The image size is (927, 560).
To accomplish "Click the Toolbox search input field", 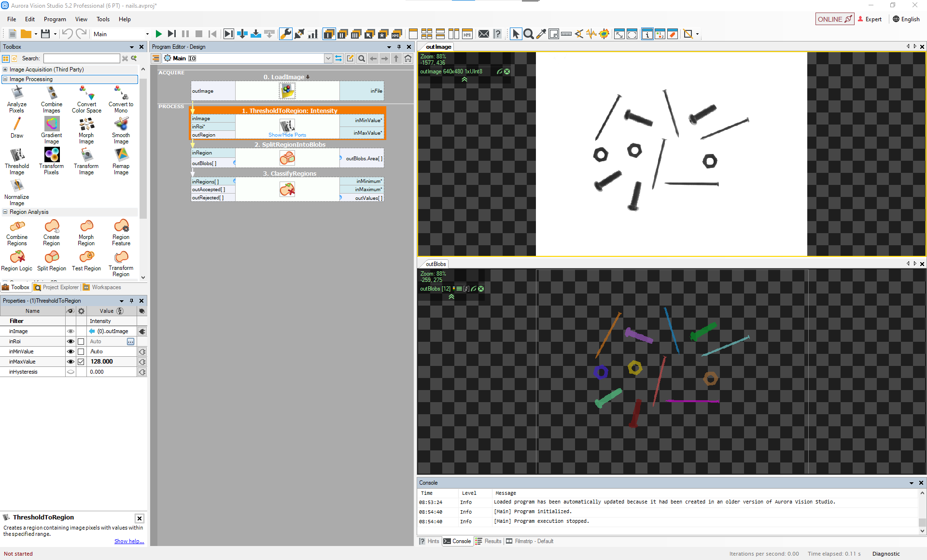I will [x=82, y=58].
